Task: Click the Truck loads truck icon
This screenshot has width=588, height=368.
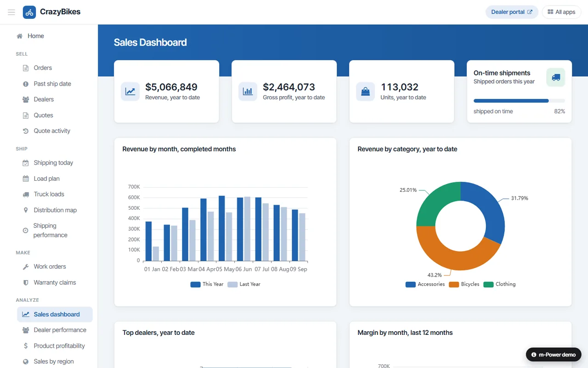Action: [26, 195]
